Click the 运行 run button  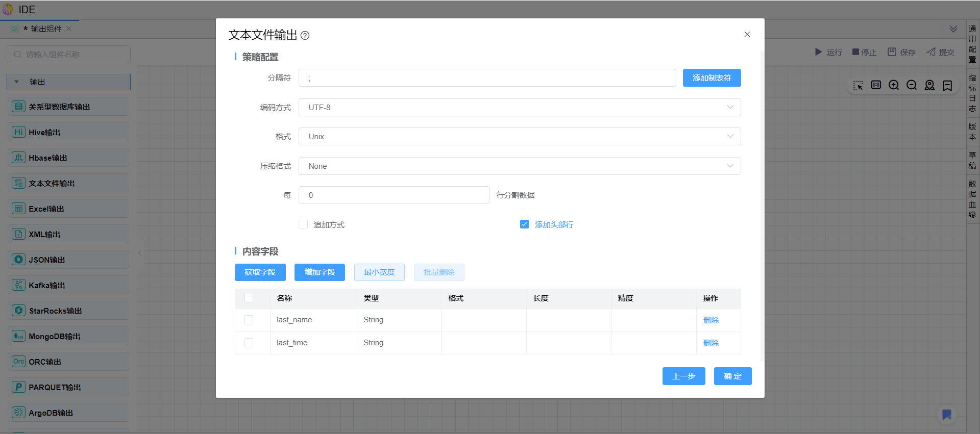click(x=828, y=52)
